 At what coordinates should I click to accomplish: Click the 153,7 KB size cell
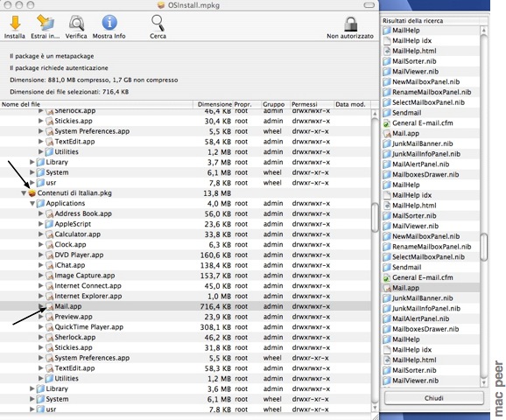[x=215, y=276]
